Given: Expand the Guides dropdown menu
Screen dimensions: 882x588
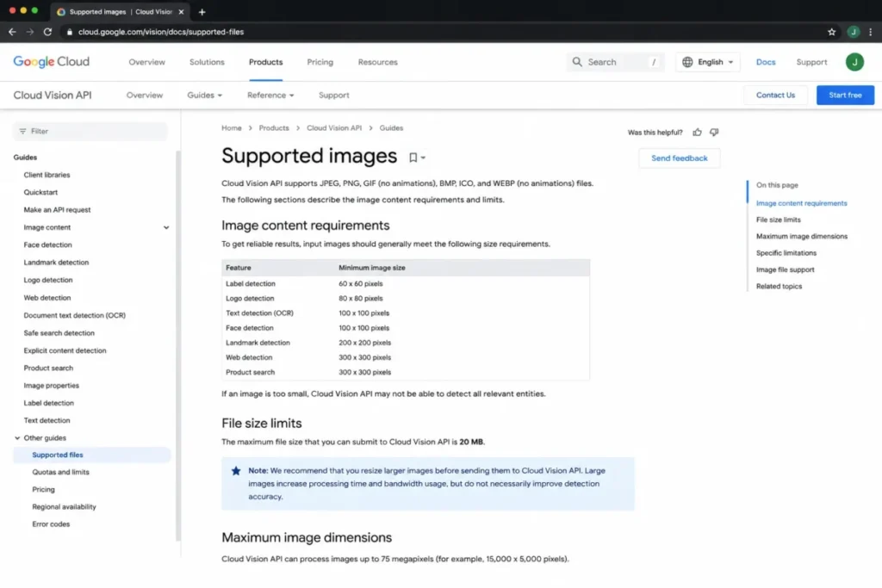Looking at the screenshot, I should point(205,95).
